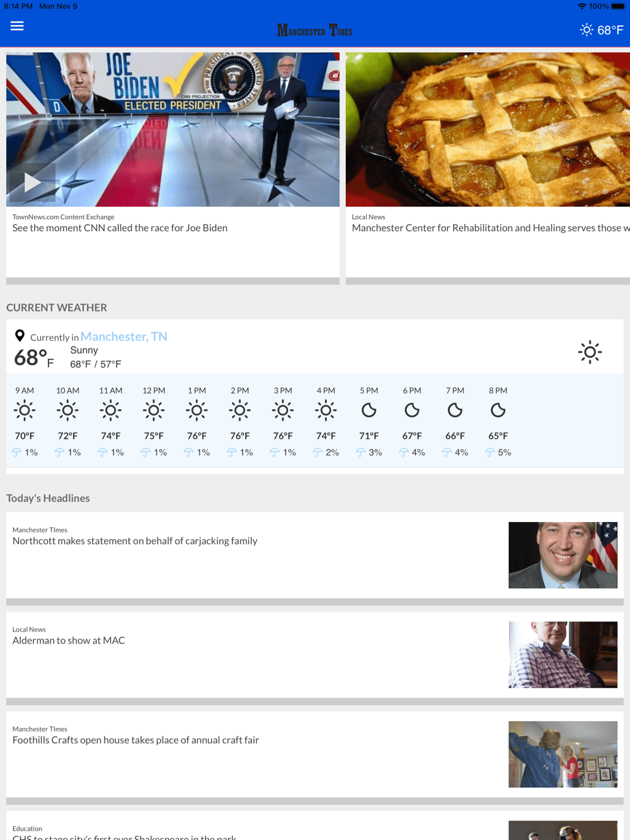The width and height of the screenshot is (630, 840).
Task: Open the apple pie article image
Action: click(x=488, y=129)
